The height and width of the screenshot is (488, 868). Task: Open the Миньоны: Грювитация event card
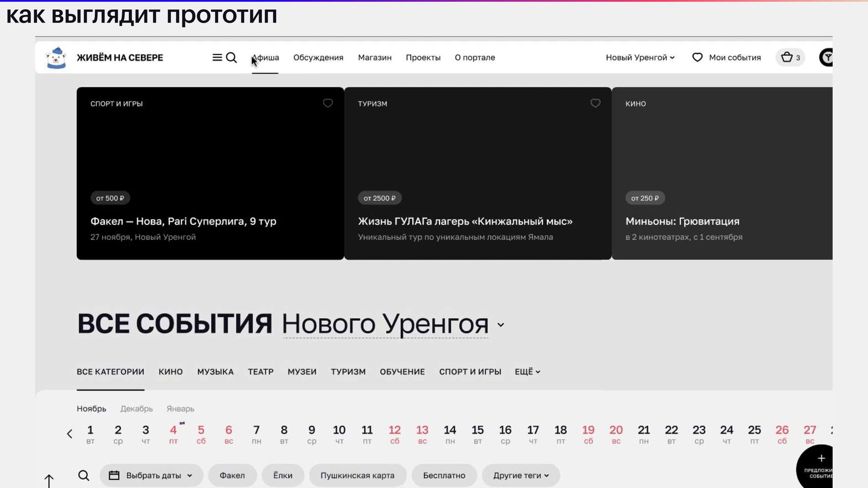[x=722, y=174]
